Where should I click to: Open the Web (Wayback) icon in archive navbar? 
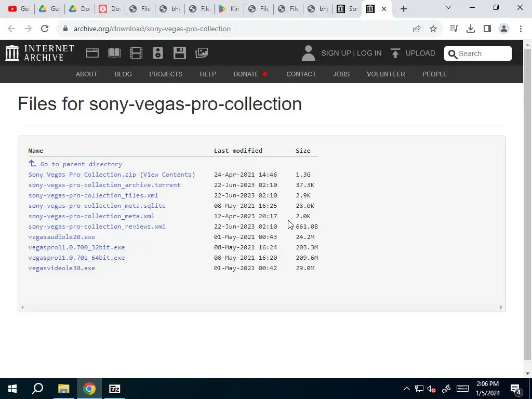[92, 53]
